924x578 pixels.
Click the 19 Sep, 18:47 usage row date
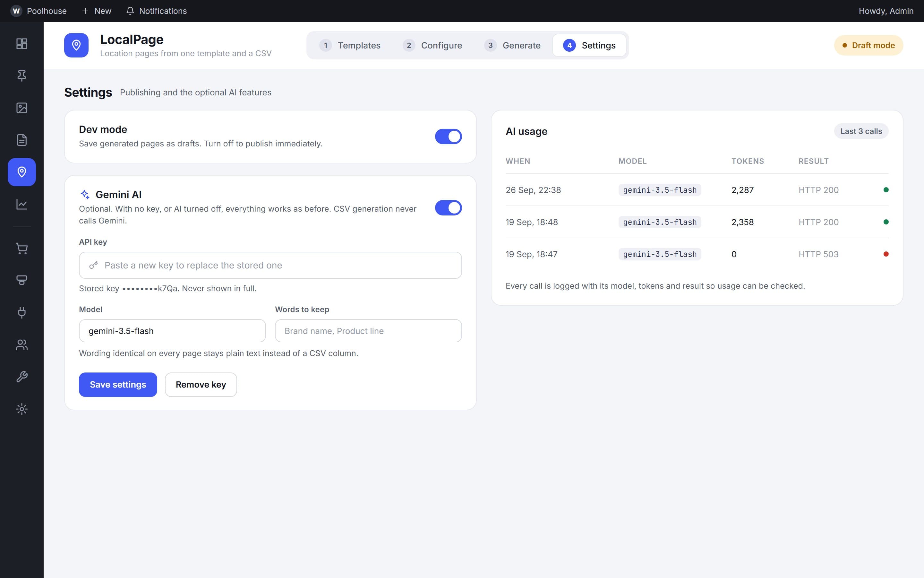(x=532, y=254)
